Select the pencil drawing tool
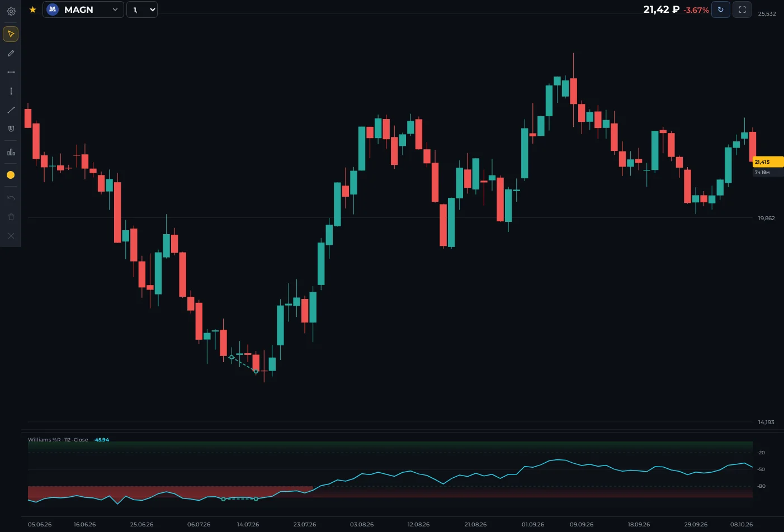The height and width of the screenshot is (532, 784). 11,53
